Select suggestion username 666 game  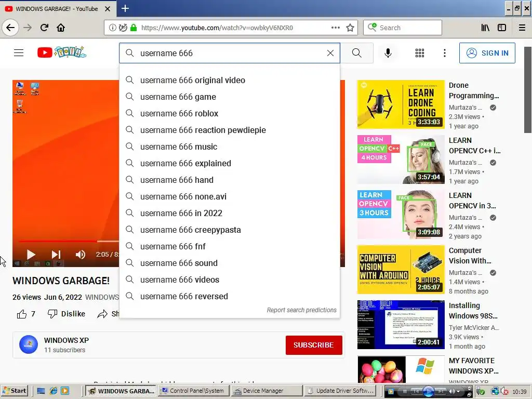click(x=229, y=97)
